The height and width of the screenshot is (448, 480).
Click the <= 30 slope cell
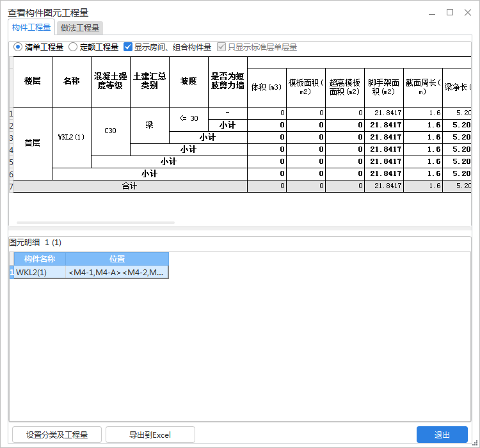[189, 119]
